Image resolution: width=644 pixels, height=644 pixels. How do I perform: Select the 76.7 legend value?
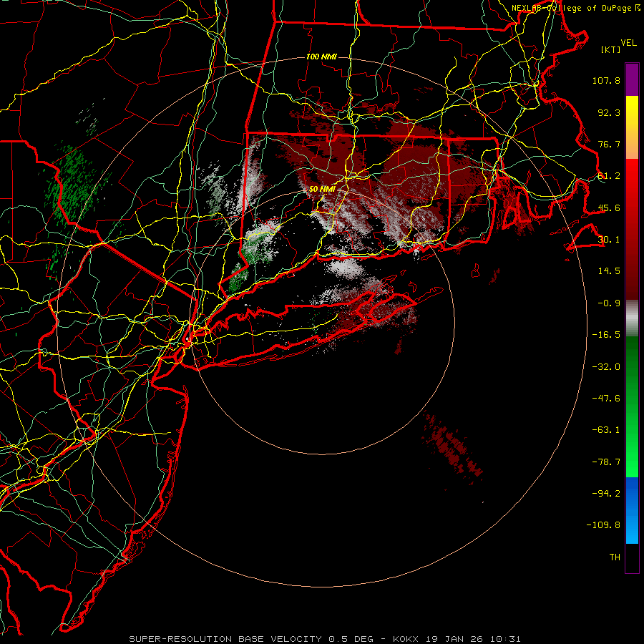(x=609, y=144)
